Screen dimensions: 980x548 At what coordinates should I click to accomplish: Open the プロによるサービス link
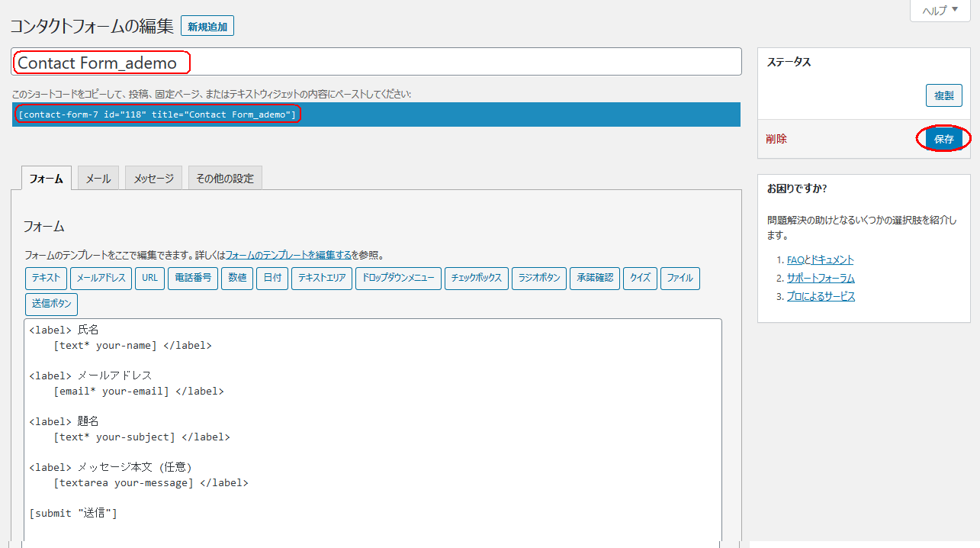click(x=821, y=296)
